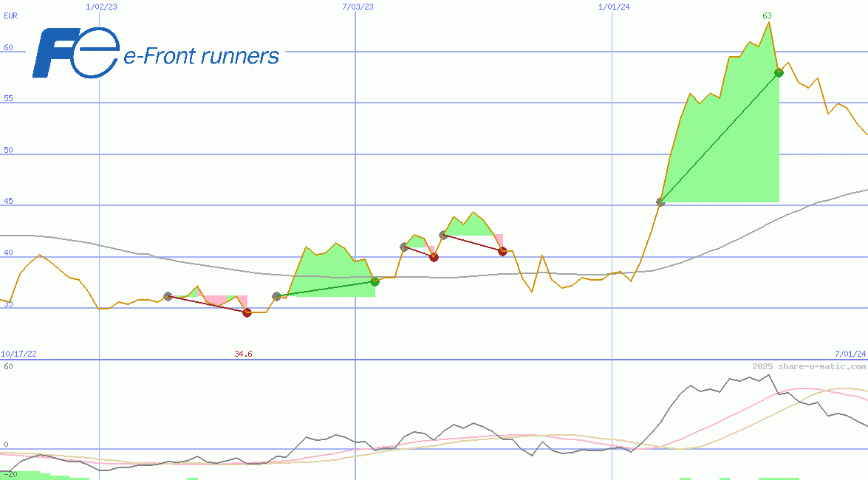Click the 'e-Front runners' title text
868x480 pixels.
click(201, 56)
